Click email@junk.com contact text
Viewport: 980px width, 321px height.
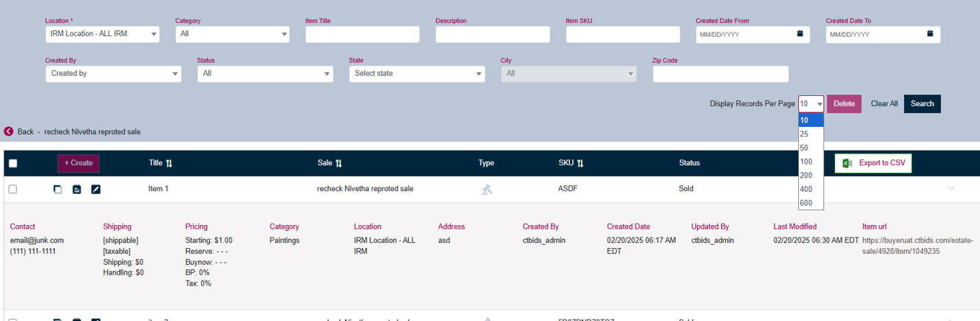[37, 241]
